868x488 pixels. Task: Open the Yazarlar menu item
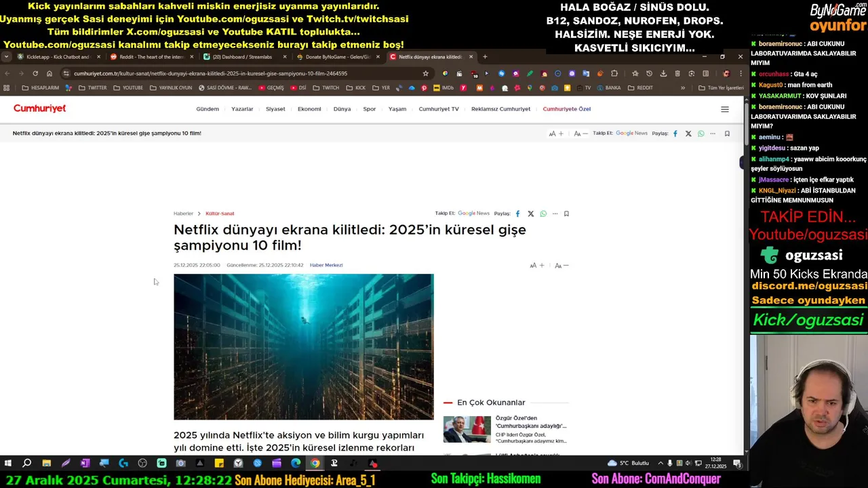point(242,109)
